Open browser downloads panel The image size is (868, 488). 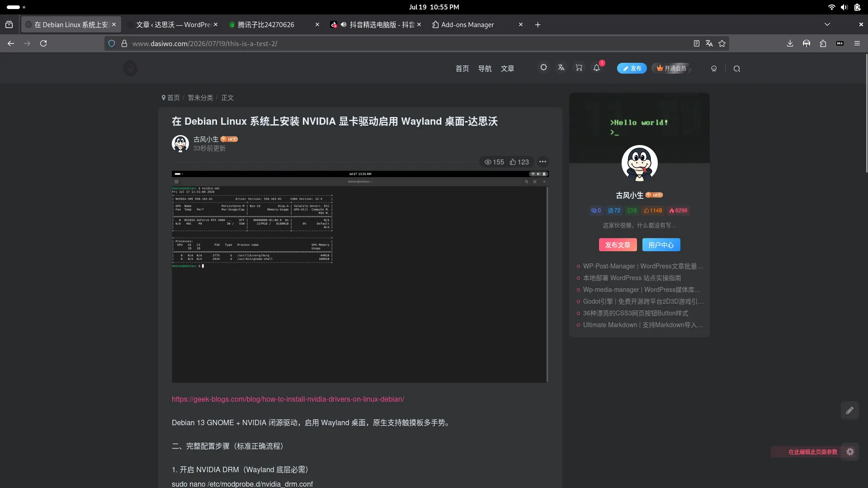(790, 43)
